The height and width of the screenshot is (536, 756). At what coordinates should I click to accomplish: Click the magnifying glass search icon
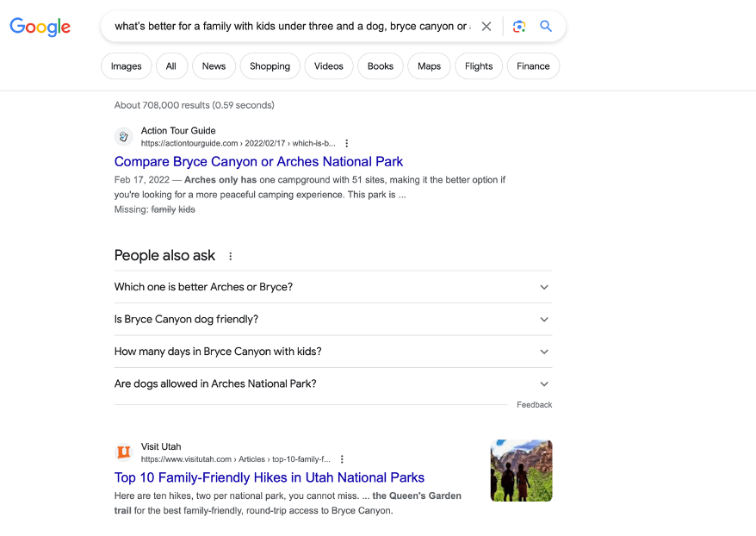(546, 26)
